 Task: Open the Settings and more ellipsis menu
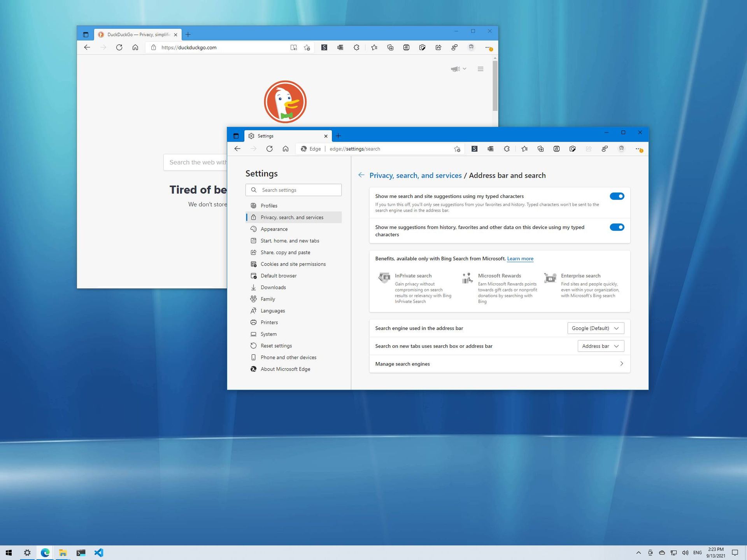click(x=637, y=149)
